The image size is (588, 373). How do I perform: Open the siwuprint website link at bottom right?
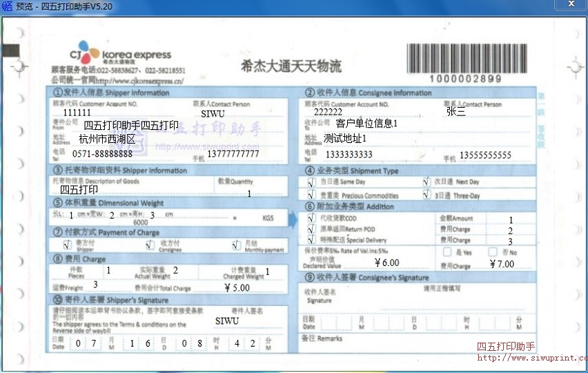point(531,358)
